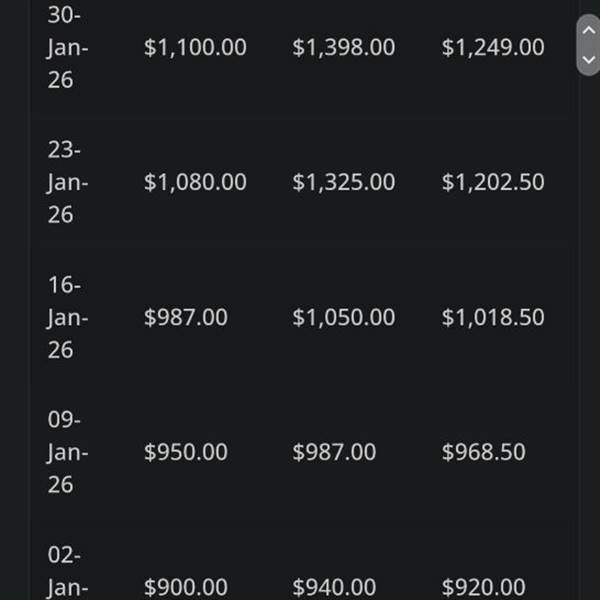Click the $940.00 price value
Image resolution: width=600 pixels, height=600 pixels.
pyautogui.click(x=334, y=587)
